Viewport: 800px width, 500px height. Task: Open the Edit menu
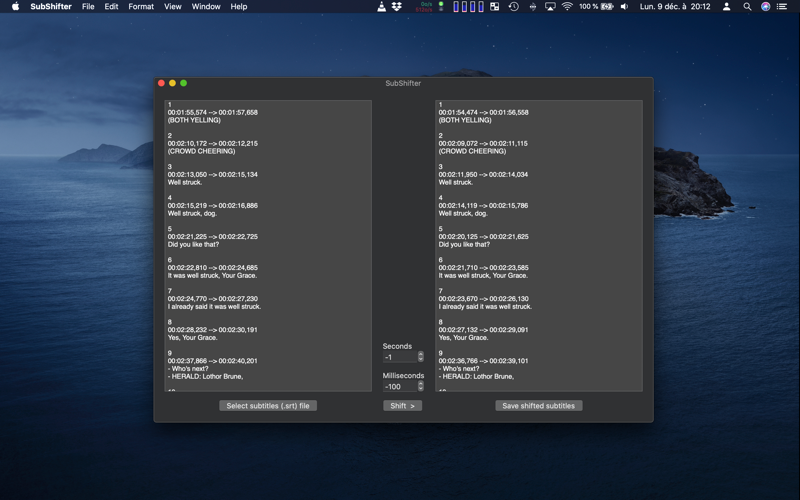pyautogui.click(x=111, y=7)
